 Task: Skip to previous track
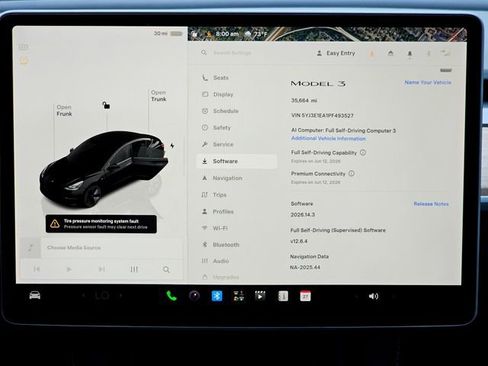pos(37,269)
